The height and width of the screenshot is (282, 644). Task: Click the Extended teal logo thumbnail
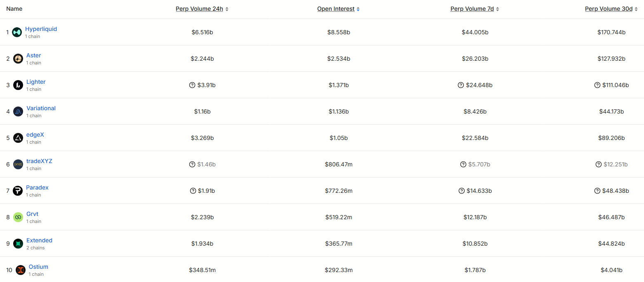pyautogui.click(x=18, y=244)
